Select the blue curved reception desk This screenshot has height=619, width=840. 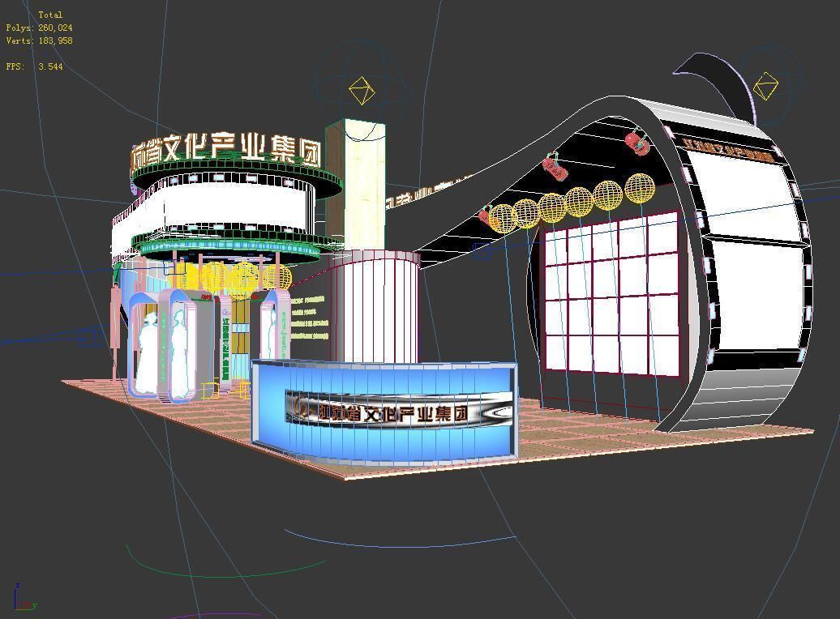[384, 412]
